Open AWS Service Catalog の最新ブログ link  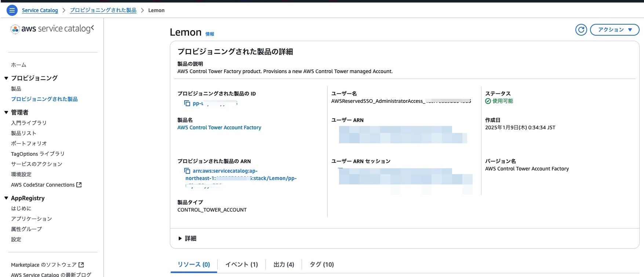[51, 274]
